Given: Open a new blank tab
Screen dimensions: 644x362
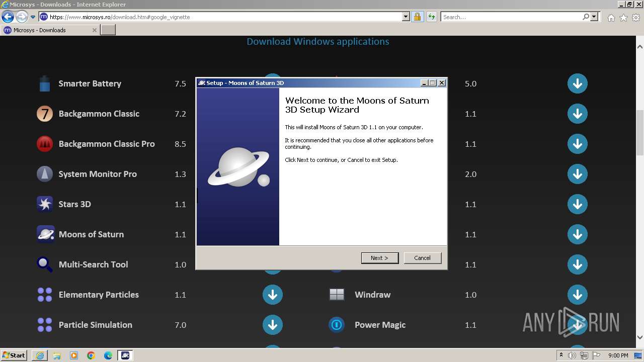Looking at the screenshot, I should (x=108, y=30).
